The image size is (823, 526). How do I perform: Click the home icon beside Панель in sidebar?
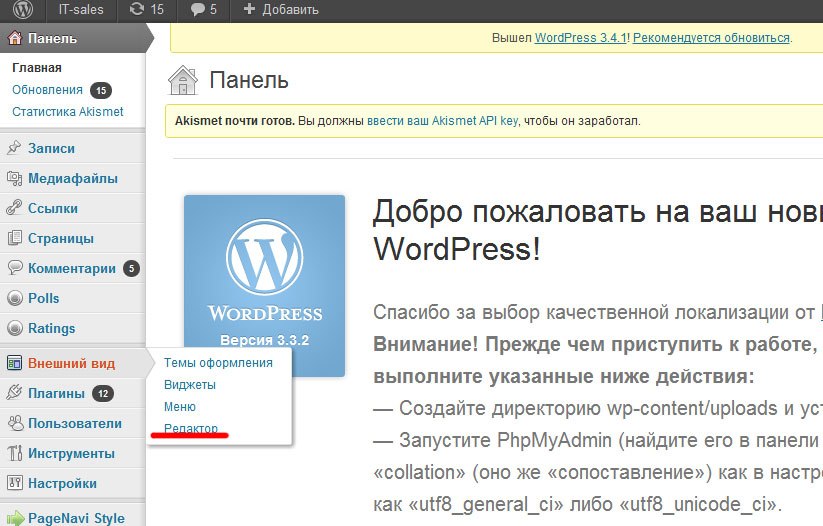[15, 38]
